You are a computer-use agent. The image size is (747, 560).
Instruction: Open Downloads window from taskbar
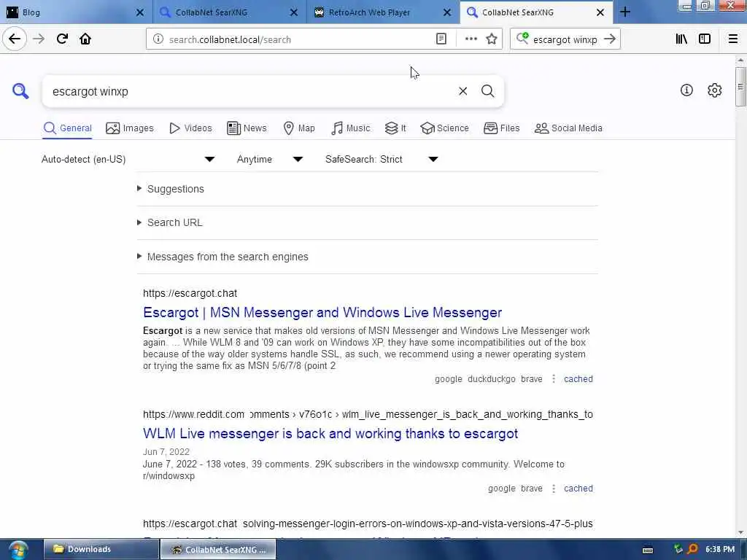click(101, 550)
